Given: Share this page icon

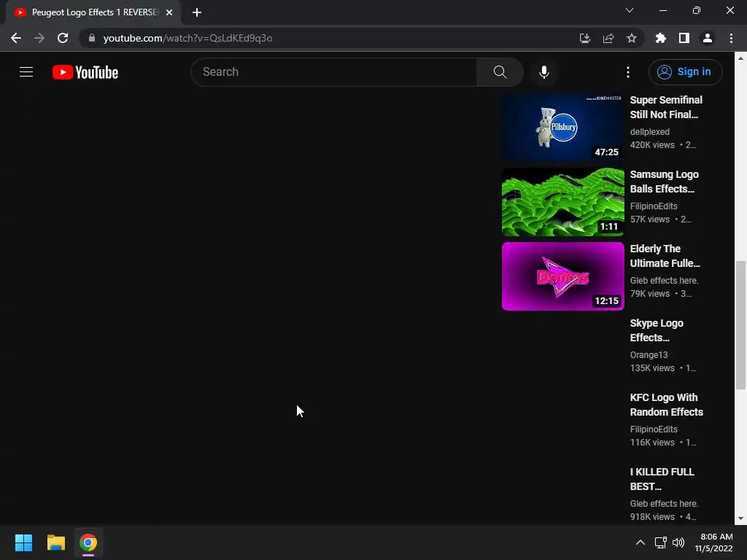Looking at the screenshot, I should click(608, 38).
